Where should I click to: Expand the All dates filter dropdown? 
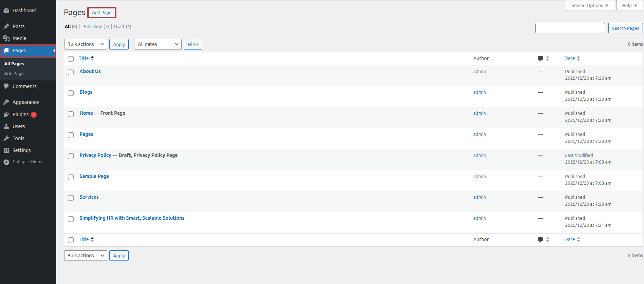(x=158, y=44)
